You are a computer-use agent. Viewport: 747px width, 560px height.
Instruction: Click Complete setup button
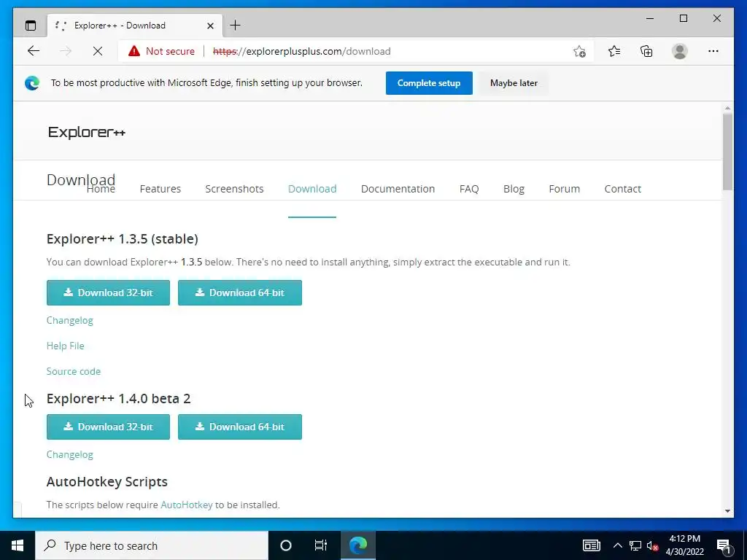pos(429,83)
